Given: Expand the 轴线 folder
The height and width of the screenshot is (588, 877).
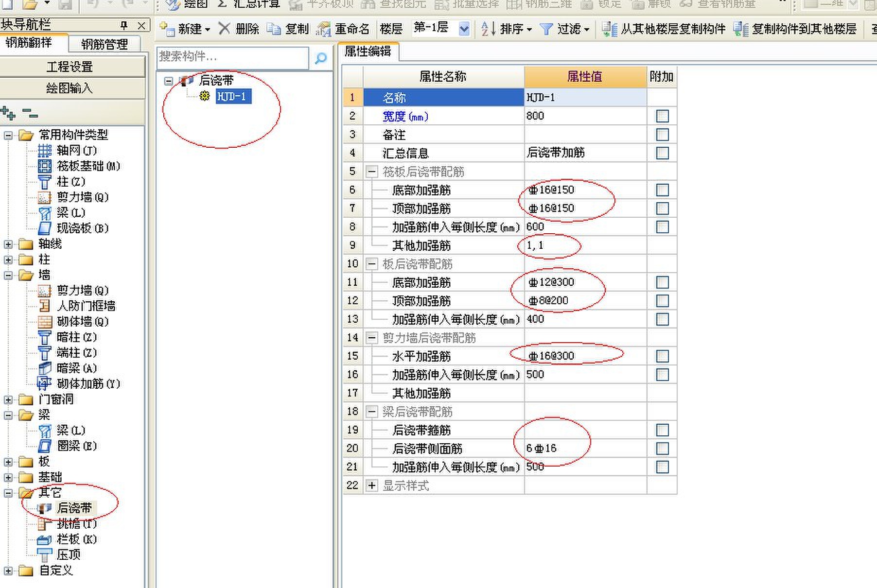Looking at the screenshot, I should [8, 244].
